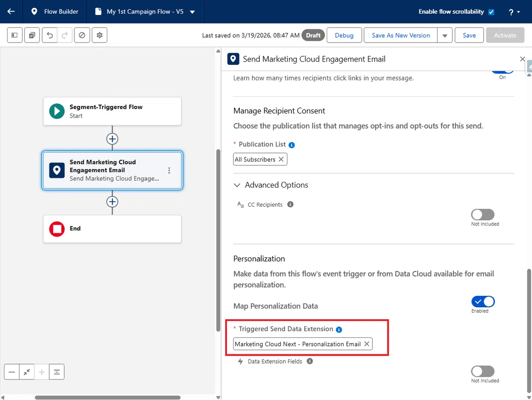Click the Personalization section heading

coord(259,259)
